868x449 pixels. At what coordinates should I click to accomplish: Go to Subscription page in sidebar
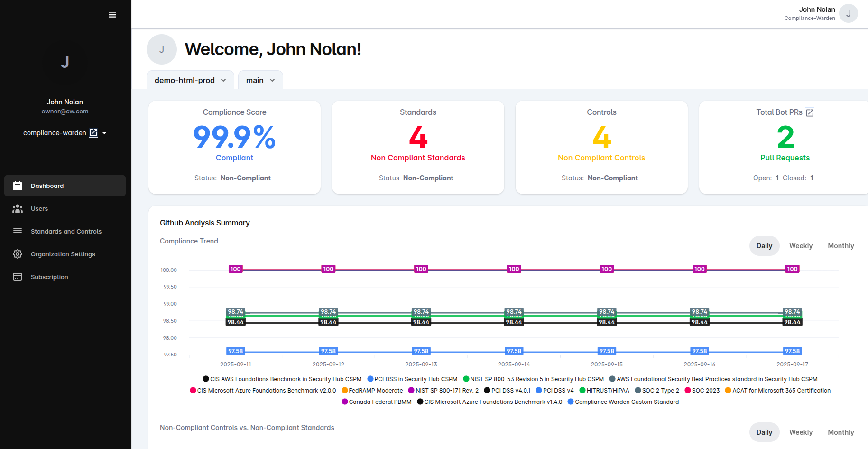(49, 277)
